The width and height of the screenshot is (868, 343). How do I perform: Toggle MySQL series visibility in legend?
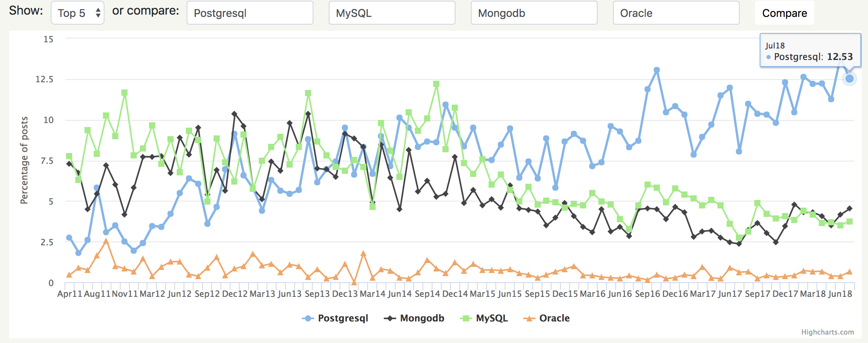[492, 318]
